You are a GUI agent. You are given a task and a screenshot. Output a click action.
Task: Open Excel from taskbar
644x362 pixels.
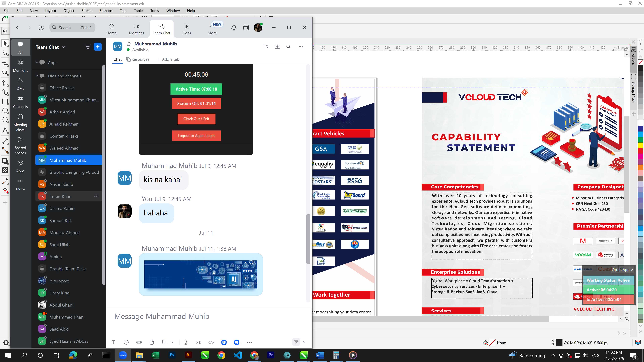point(155,355)
